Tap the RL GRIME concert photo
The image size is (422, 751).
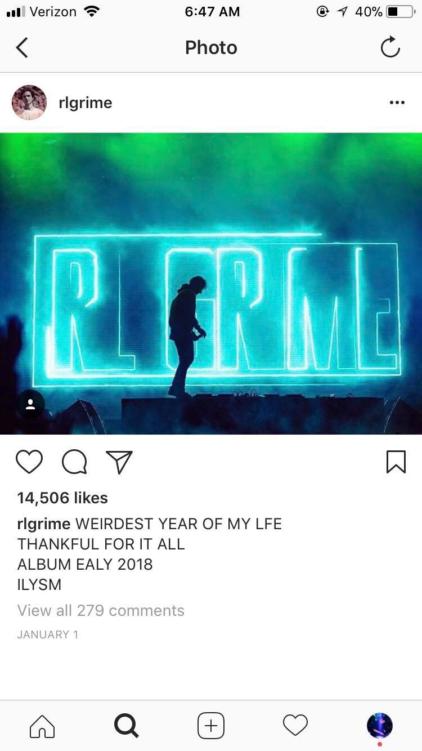(211, 284)
